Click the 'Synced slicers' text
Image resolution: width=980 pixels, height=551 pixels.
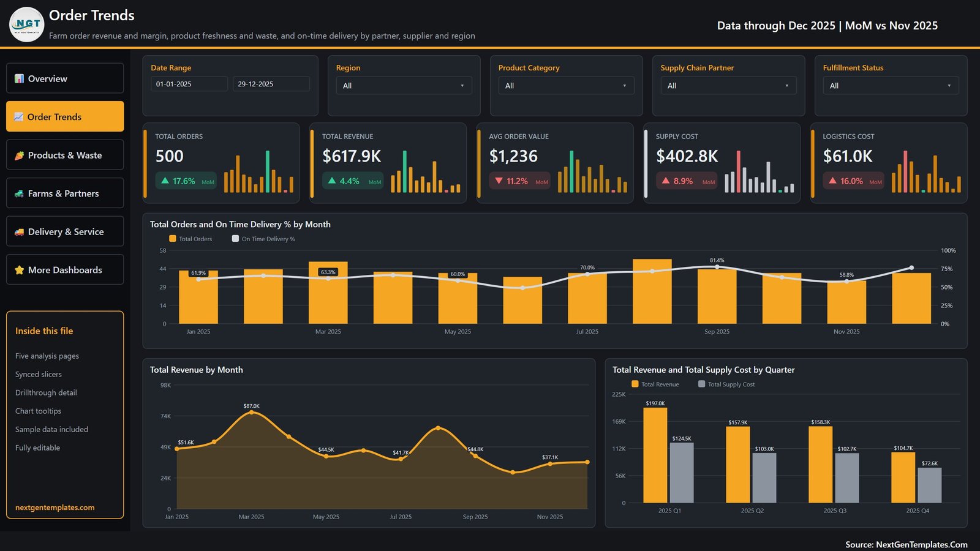click(39, 374)
